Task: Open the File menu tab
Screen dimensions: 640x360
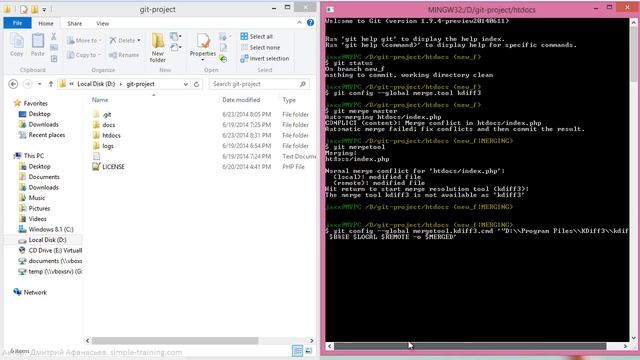Action: (x=17, y=23)
